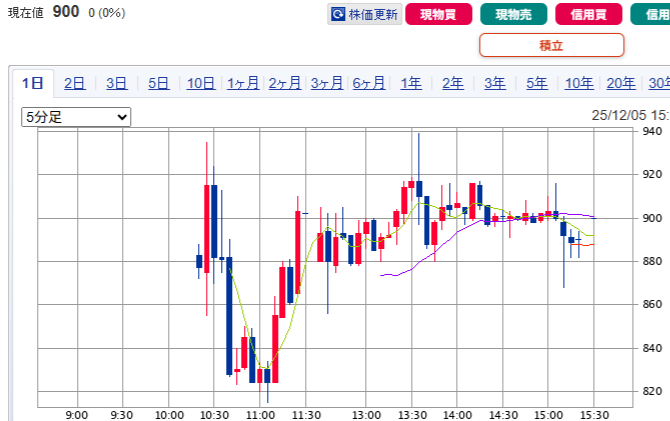This screenshot has height=421, width=670.
Task: Show the 5年 chart range
Action: pos(537,84)
